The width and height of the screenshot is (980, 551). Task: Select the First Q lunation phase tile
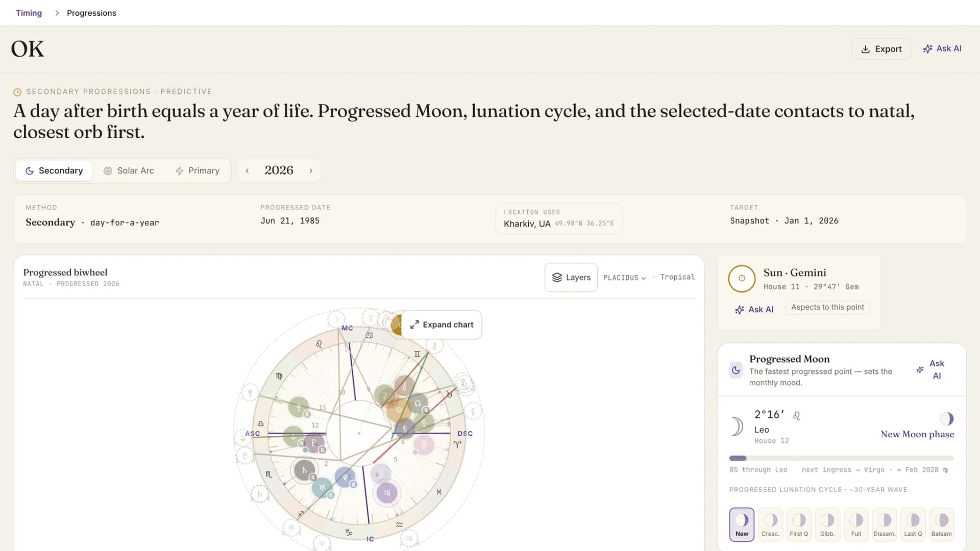click(x=799, y=524)
